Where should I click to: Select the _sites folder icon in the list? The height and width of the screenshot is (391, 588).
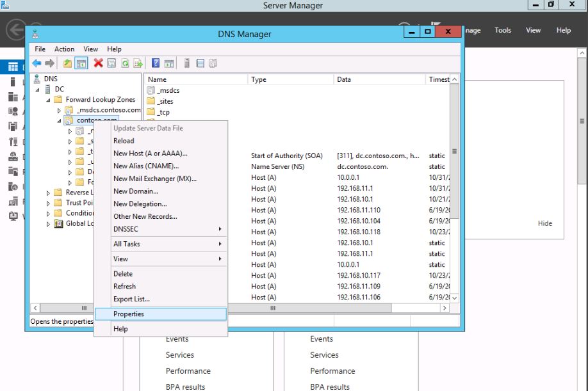point(151,101)
